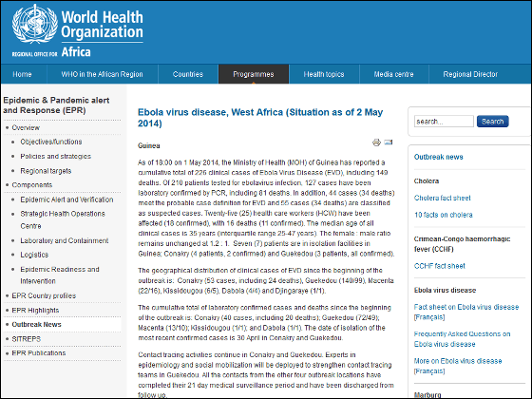Screen dimensions: 532x399
Task: Click the Regional Office for Africa text
Action: point(51,52)
